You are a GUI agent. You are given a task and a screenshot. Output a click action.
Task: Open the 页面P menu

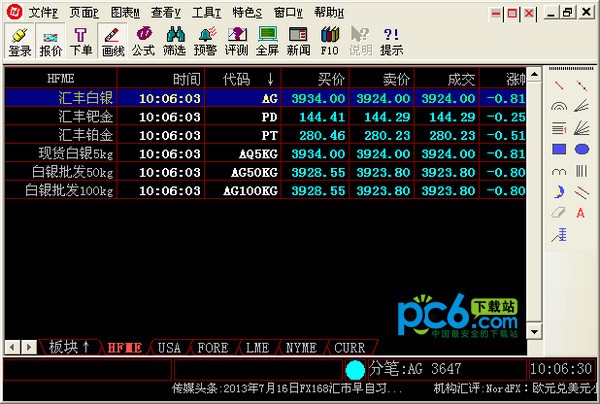click(84, 13)
